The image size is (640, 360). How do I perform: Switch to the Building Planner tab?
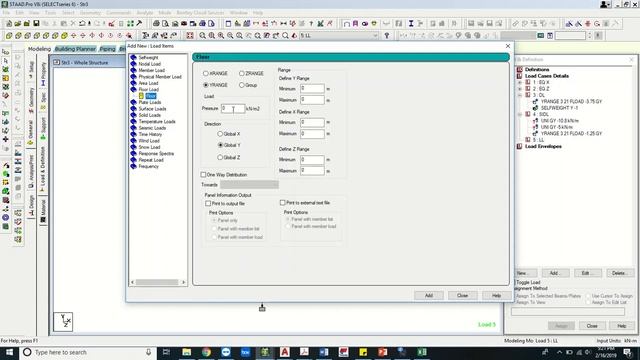tap(75, 49)
